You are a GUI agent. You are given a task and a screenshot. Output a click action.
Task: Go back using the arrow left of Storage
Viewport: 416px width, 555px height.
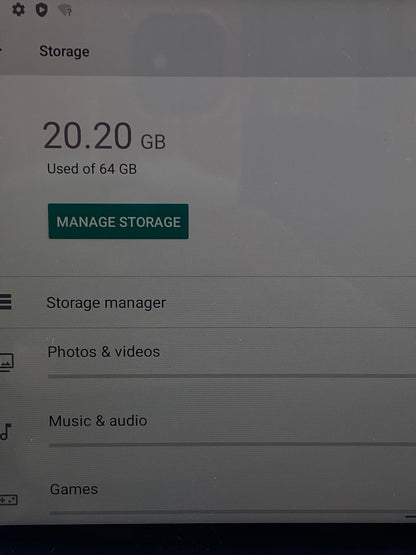pos(1,51)
